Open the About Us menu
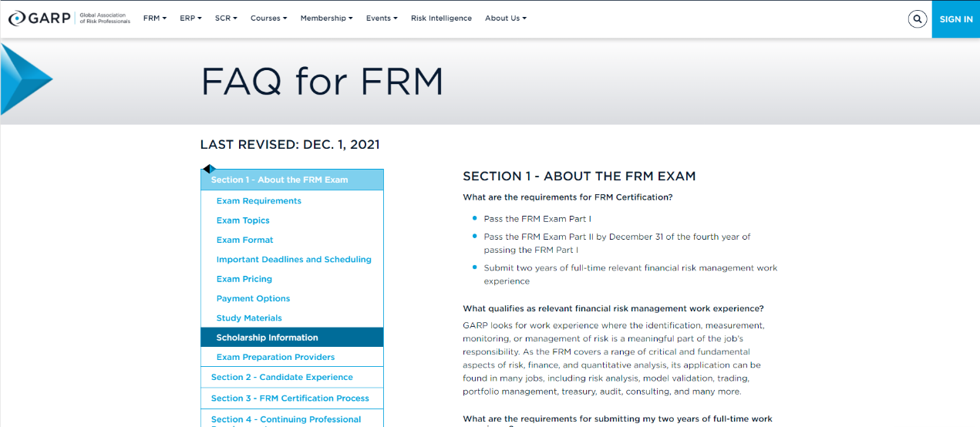 505,18
